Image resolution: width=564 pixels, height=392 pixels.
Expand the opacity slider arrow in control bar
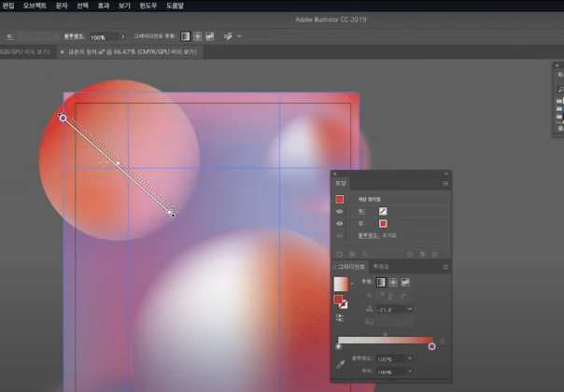pos(123,36)
